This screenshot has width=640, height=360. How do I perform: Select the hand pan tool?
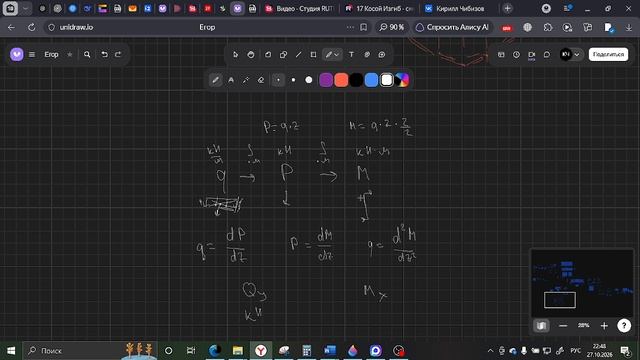click(251, 55)
